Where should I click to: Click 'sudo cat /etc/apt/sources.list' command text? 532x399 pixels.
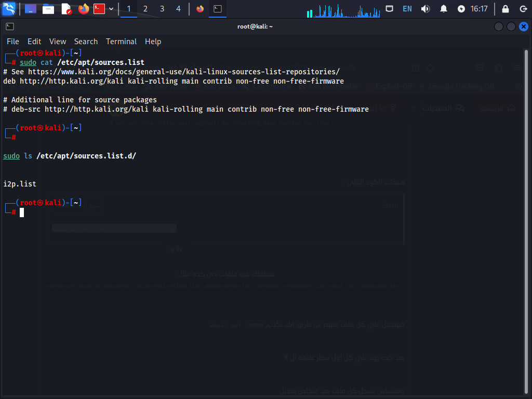click(x=82, y=62)
